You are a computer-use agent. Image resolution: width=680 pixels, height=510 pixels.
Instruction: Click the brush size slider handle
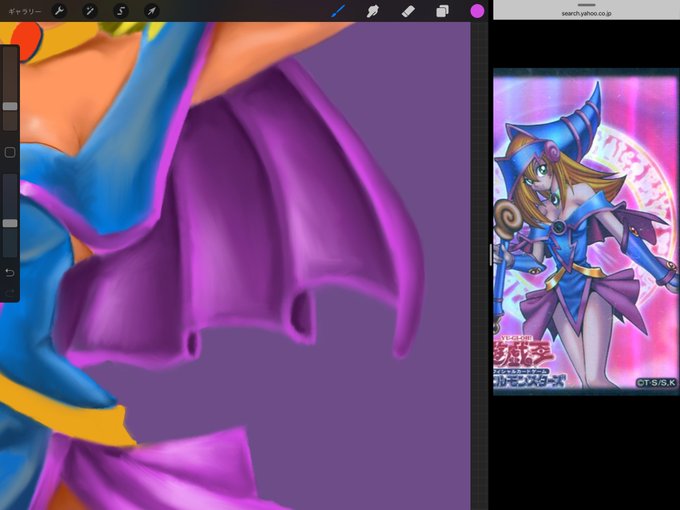(10, 106)
